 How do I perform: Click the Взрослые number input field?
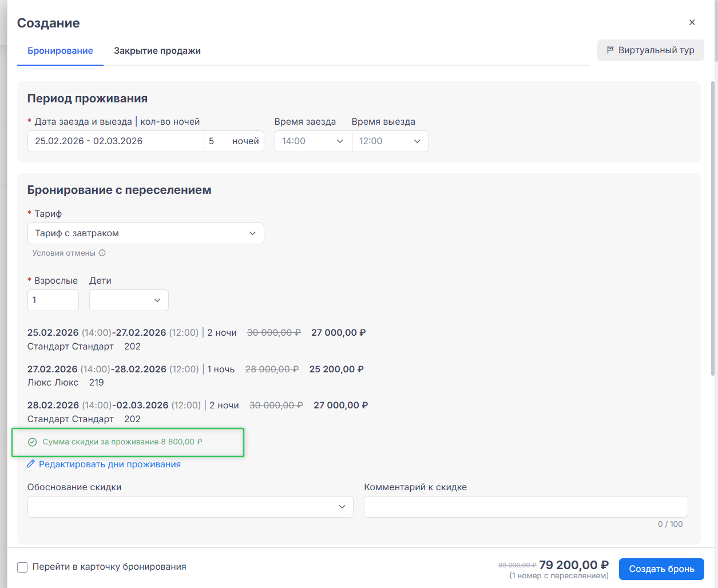pos(53,300)
